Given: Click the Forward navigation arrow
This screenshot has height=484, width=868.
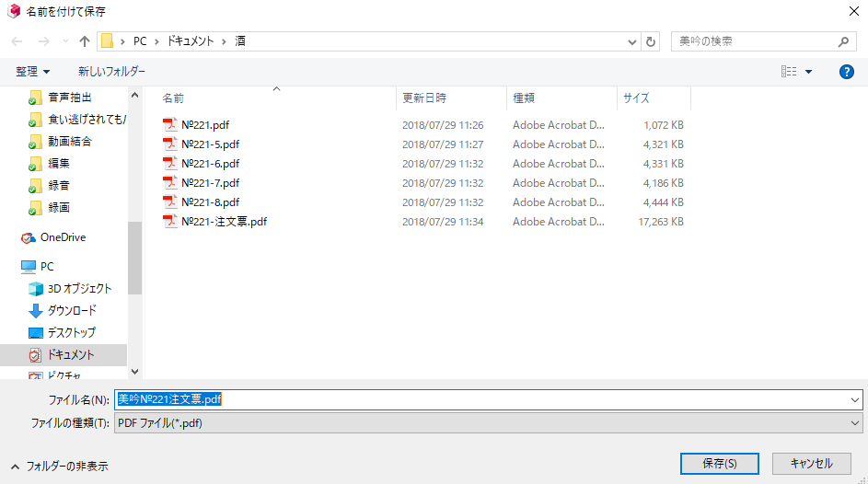Looking at the screenshot, I should point(44,41).
